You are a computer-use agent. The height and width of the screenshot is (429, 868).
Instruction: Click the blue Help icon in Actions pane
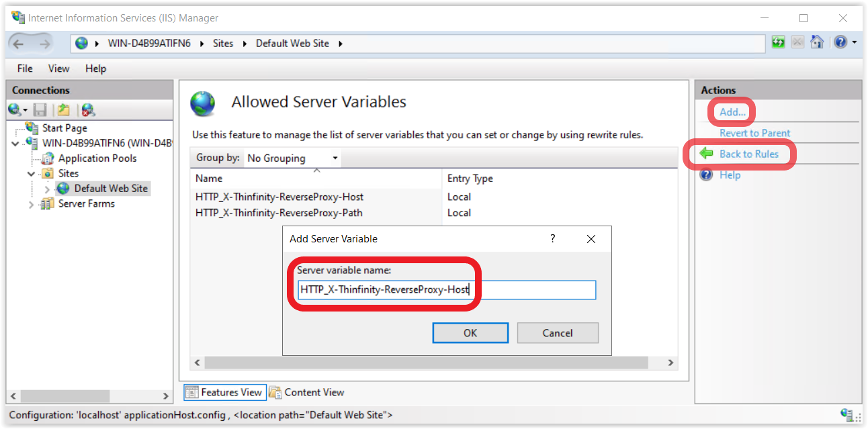tap(706, 175)
